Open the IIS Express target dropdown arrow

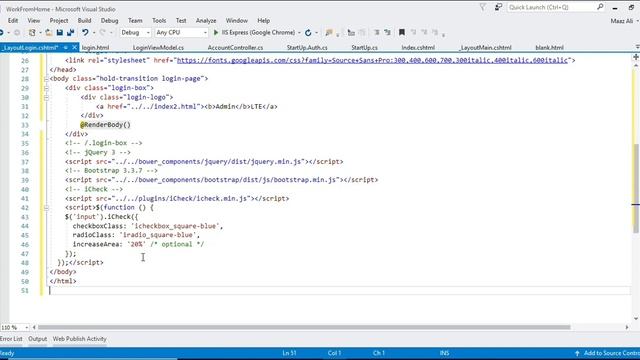(x=299, y=33)
